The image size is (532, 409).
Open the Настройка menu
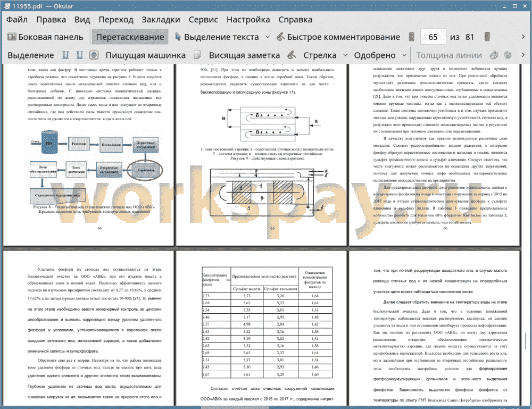point(248,20)
